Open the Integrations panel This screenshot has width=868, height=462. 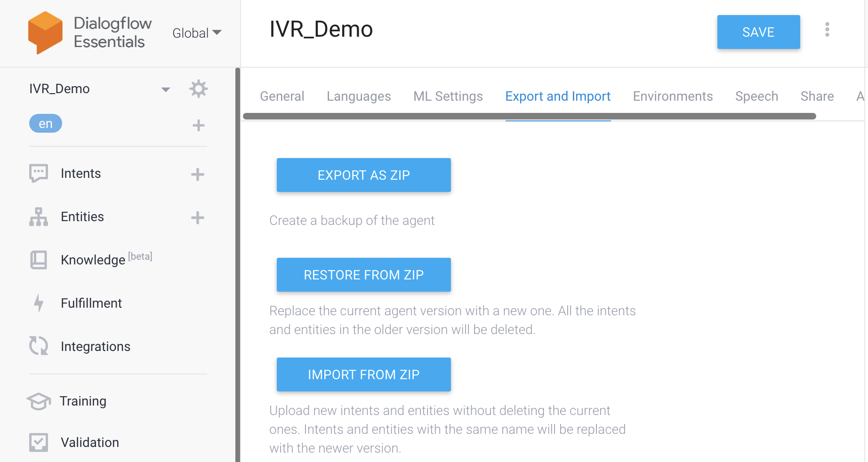[x=96, y=346]
